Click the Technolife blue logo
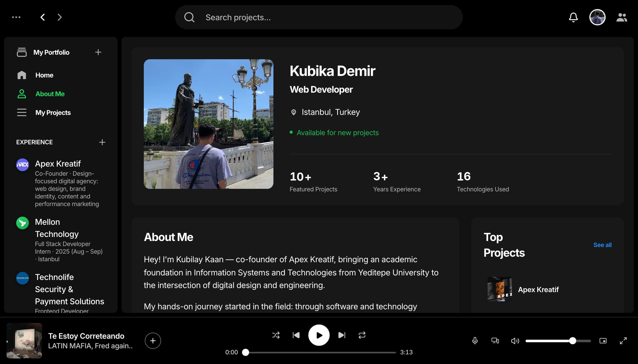This screenshot has height=364, width=638. pyautogui.click(x=23, y=278)
